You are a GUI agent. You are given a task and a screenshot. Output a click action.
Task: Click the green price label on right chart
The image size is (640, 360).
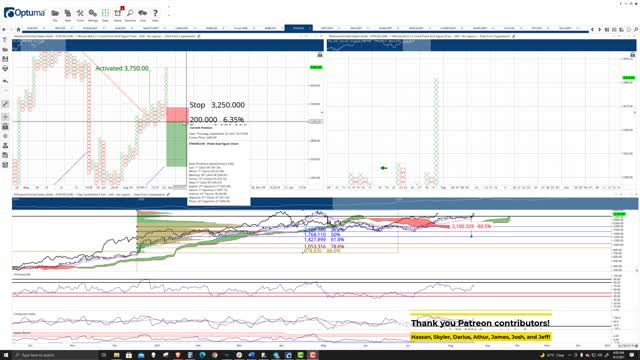click(x=629, y=78)
